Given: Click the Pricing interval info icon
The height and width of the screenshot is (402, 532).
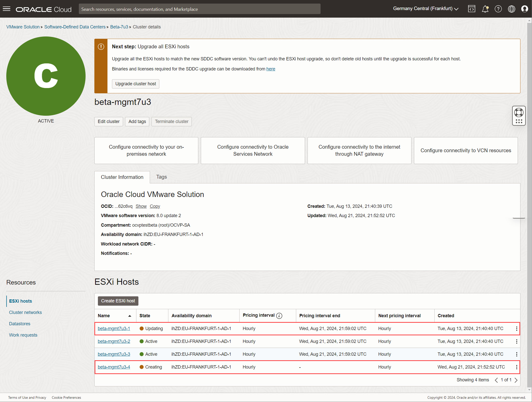Looking at the screenshot, I should coord(279,316).
